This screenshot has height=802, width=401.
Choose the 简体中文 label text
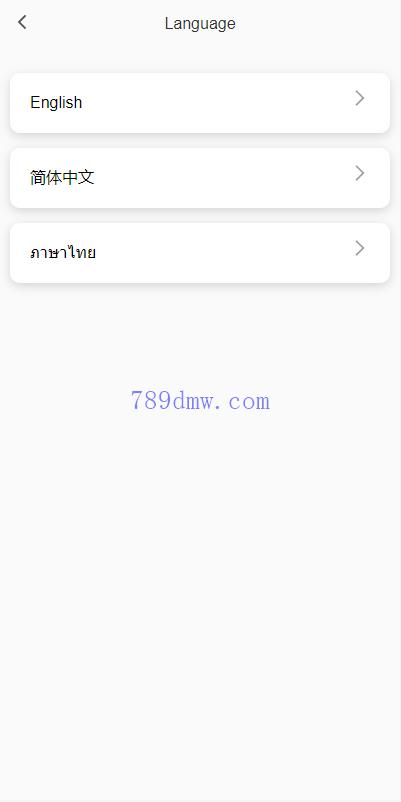point(62,177)
